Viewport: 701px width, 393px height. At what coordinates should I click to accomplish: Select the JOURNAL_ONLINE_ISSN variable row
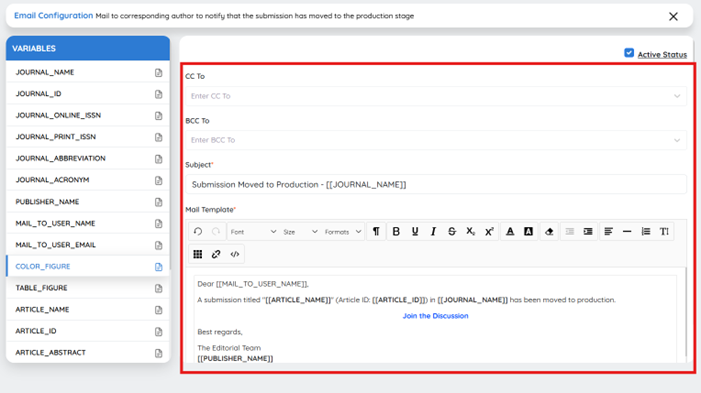click(x=88, y=115)
